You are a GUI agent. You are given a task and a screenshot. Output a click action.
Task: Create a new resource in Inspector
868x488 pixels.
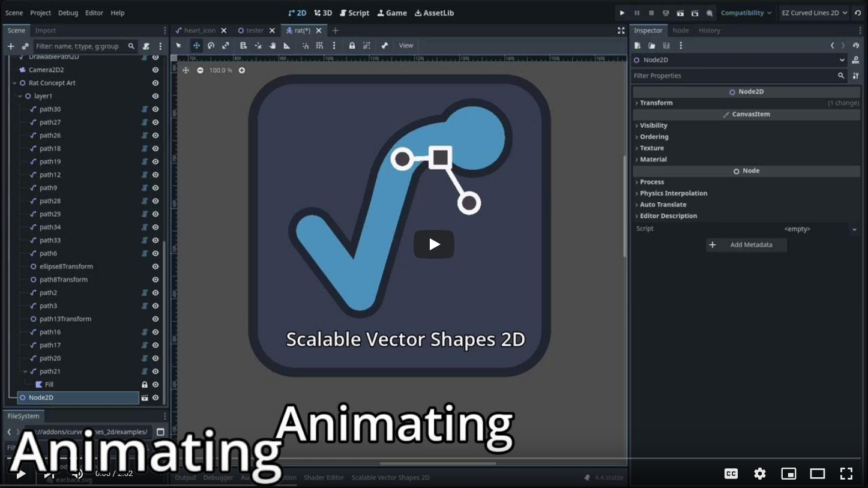(637, 46)
